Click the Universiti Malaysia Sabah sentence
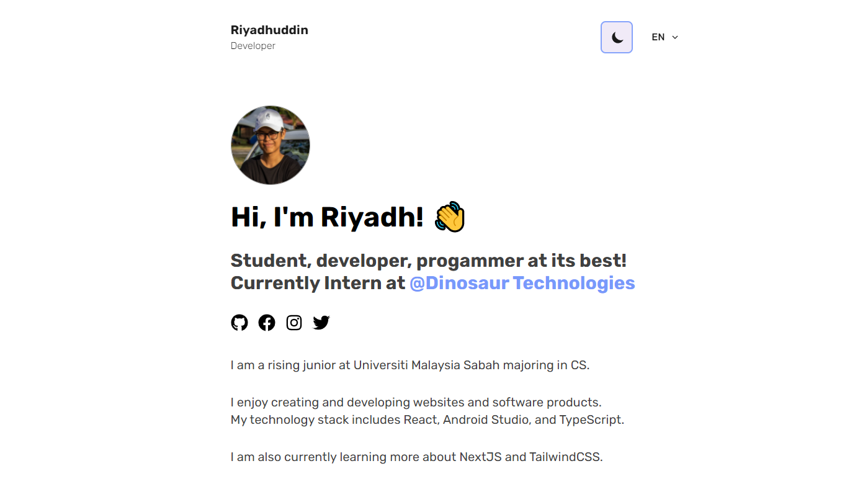 (x=410, y=365)
